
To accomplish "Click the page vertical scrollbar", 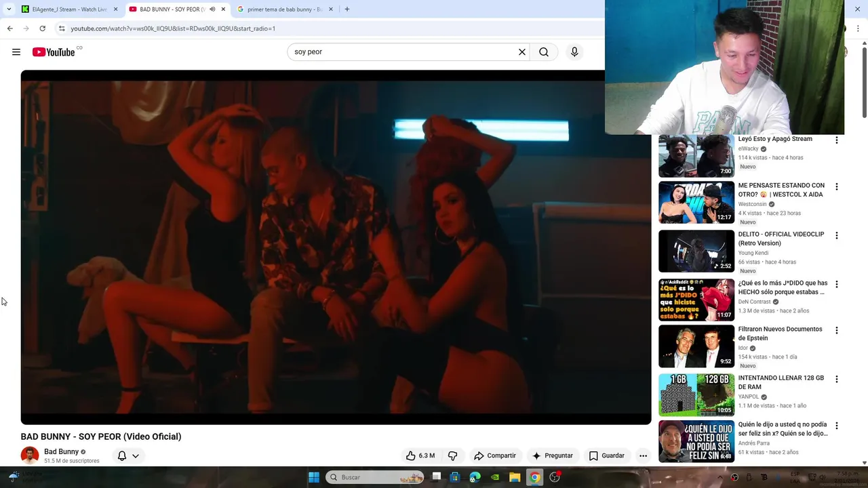I will coord(865,81).
